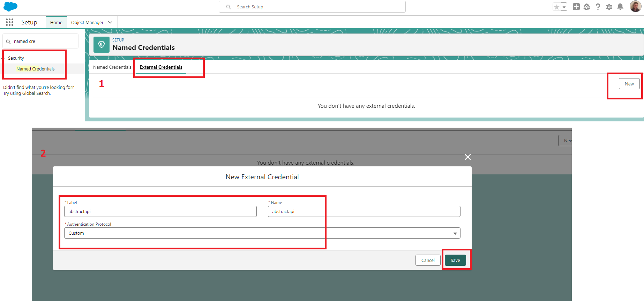Open Global Actions plus icon
The image size is (644, 301).
coord(576,7)
